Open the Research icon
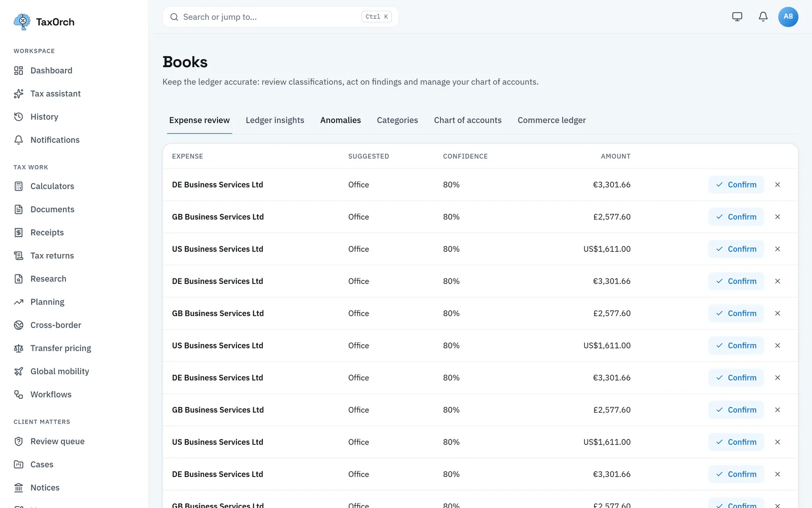Screen dimensions: 812x508 tap(19, 279)
